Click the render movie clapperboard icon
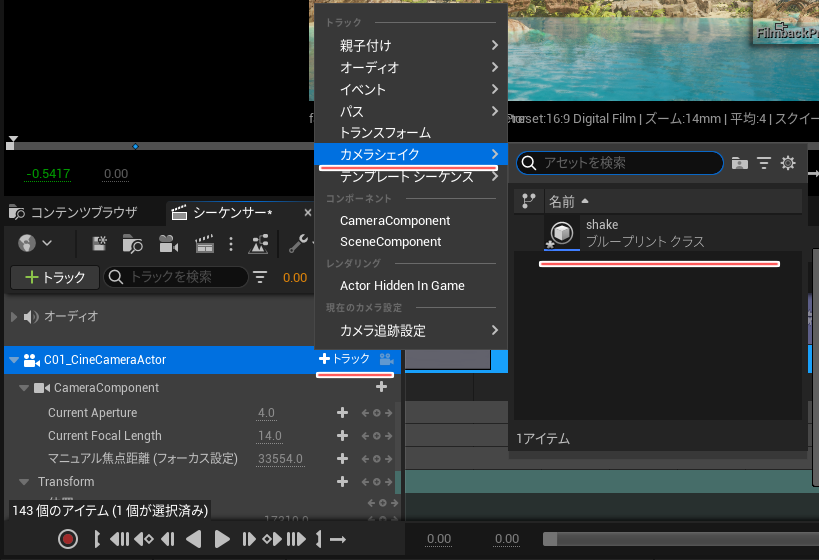The height and width of the screenshot is (560, 819). pyautogui.click(x=204, y=243)
